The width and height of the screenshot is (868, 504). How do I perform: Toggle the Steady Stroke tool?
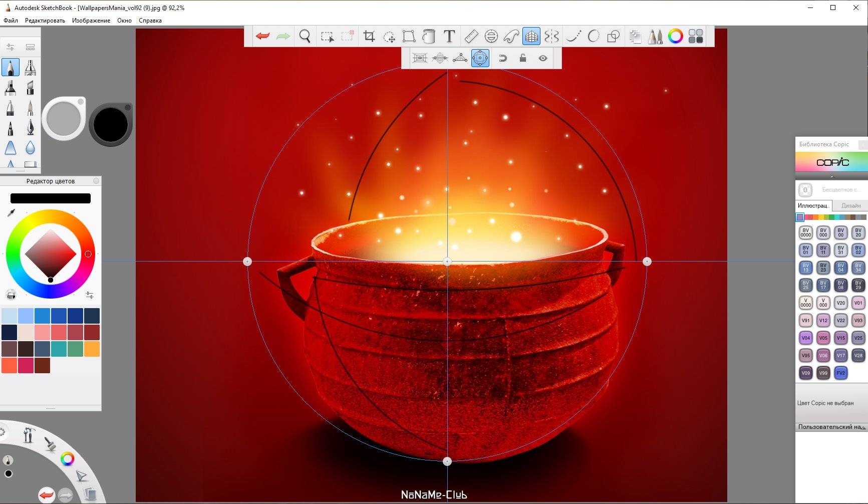[x=573, y=36]
